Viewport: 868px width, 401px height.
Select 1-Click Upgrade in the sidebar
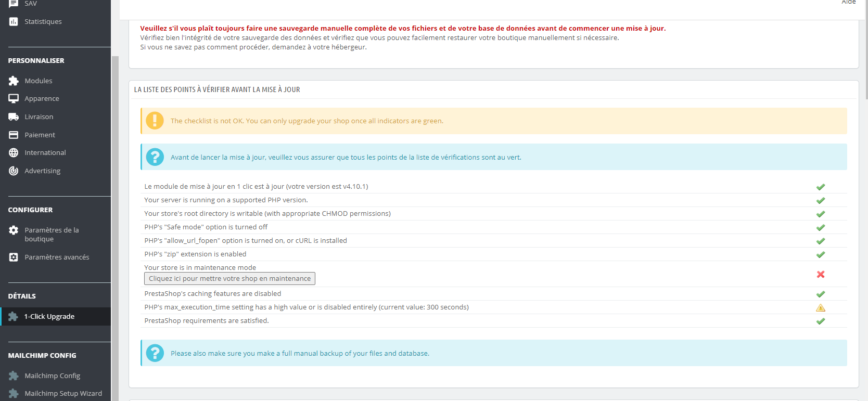[55, 316]
